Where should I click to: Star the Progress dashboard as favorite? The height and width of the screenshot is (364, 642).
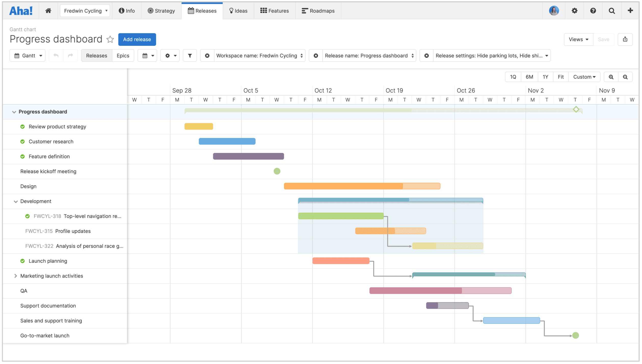click(110, 39)
